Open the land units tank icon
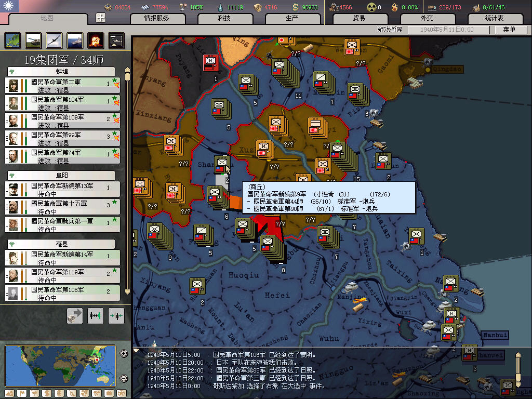The height and width of the screenshot is (399, 532). pos(33,41)
